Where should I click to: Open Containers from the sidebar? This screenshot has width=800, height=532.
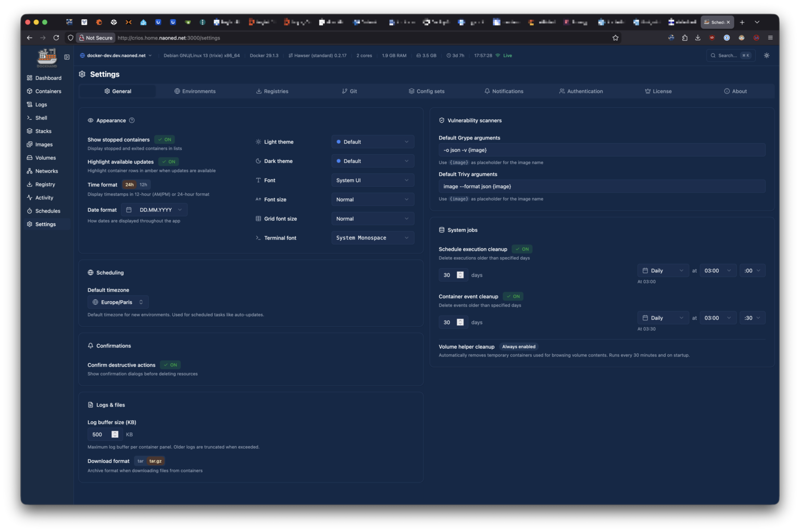48,92
